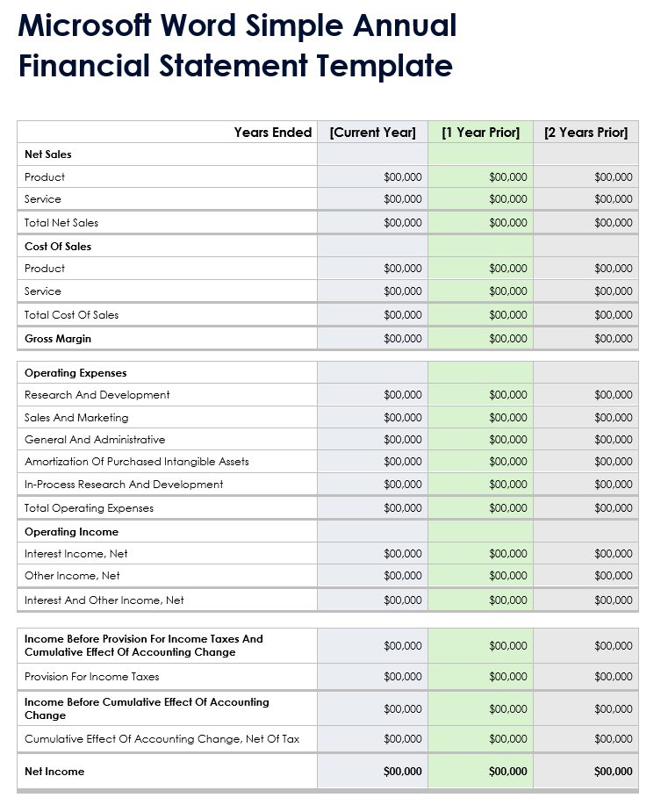Click the document title heading text
This screenshot has height=812, width=661.
point(237,46)
